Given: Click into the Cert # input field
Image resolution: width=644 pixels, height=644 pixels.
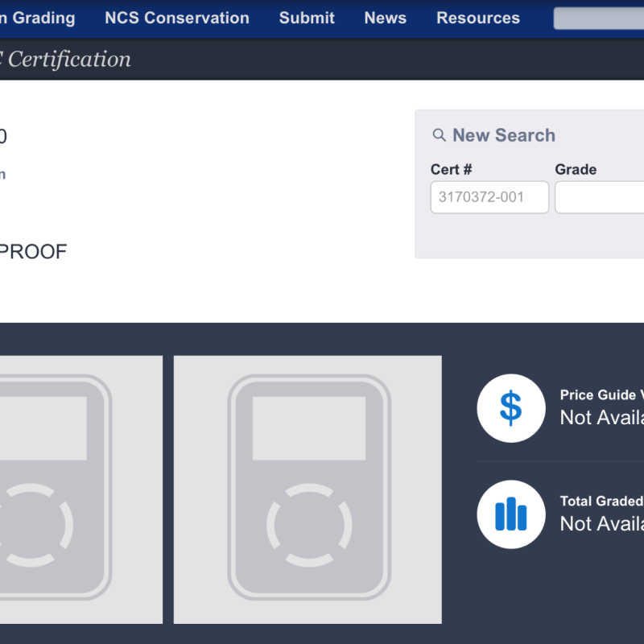Looking at the screenshot, I should pyautogui.click(x=489, y=197).
